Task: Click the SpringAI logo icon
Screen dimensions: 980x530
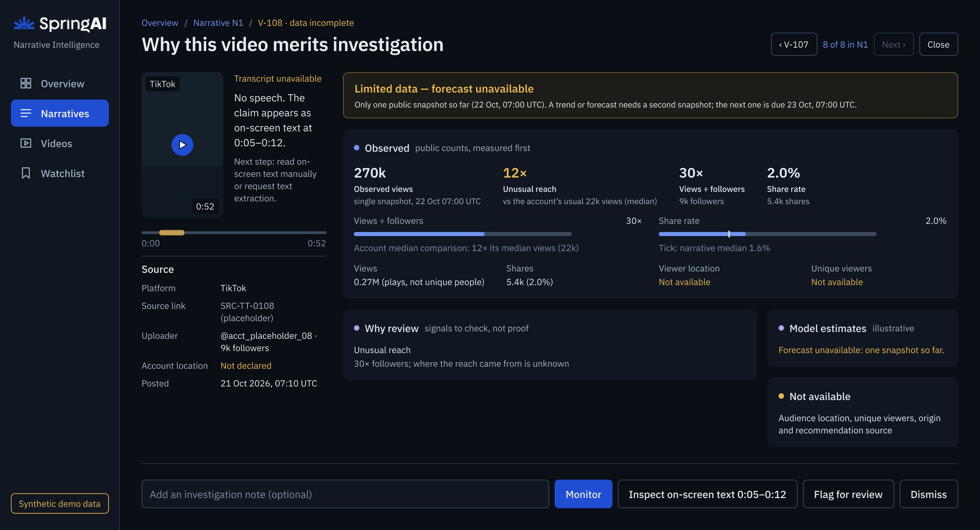Action: pyautogui.click(x=24, y=24)
